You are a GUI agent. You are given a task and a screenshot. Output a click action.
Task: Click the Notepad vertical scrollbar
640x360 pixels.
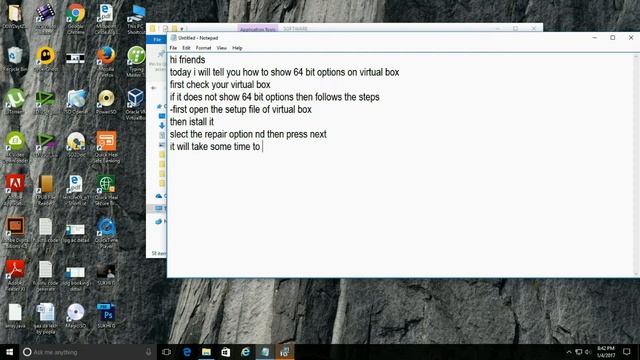pos(636,165)
